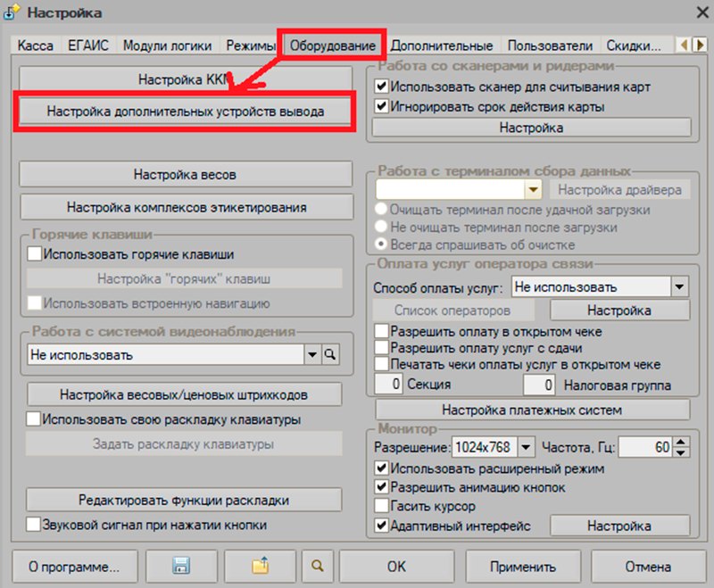714x588 pixels.
Task: Expand the Способ оплаты услуг dropdown
Action: (x=679, y=286)
